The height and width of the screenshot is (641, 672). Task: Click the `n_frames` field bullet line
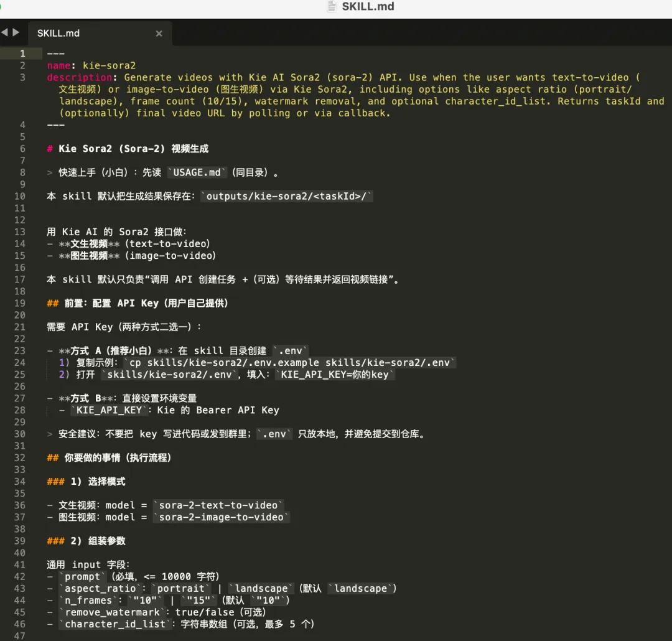pos(169,601)
